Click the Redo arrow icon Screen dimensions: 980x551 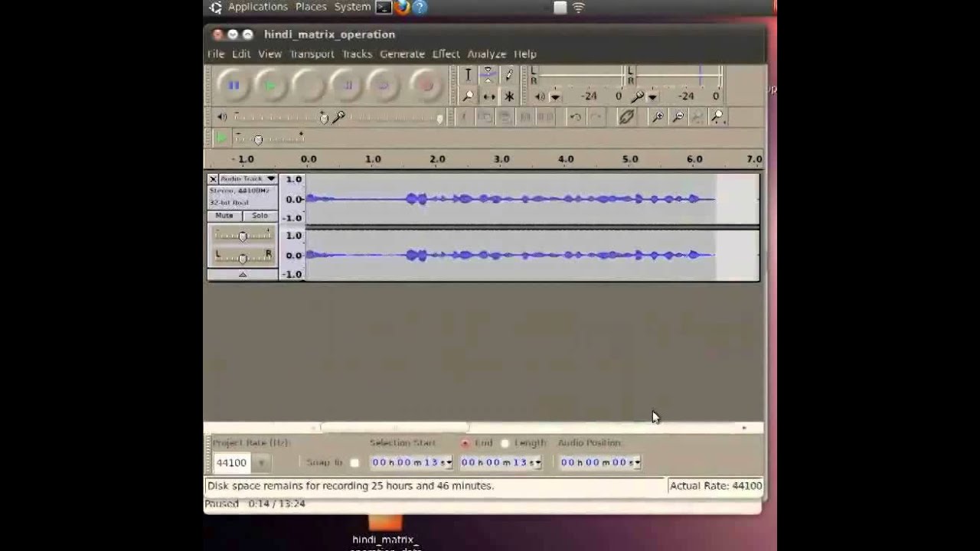pos(596,117)
